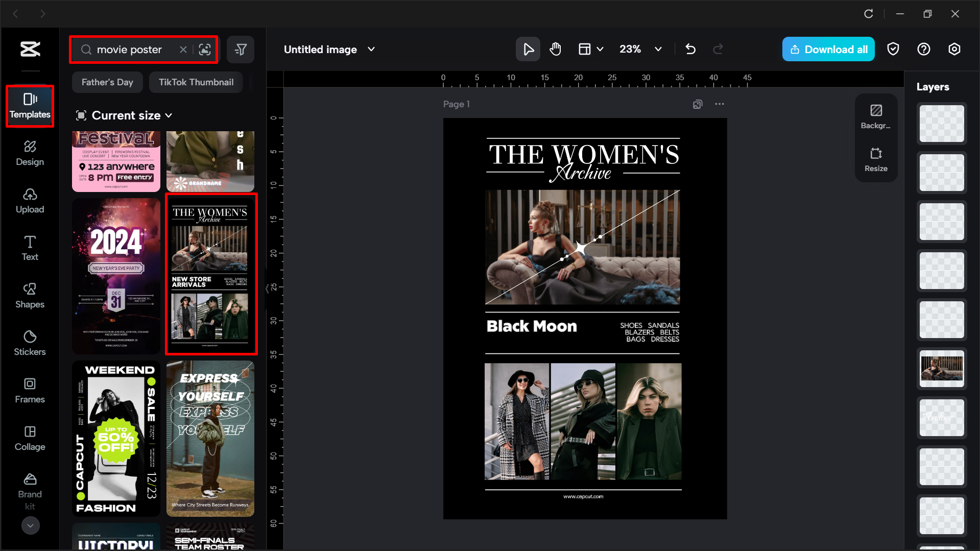The image size is (980, 551).
Task: Open the Frames panel
Action: [x=30, y=391]
